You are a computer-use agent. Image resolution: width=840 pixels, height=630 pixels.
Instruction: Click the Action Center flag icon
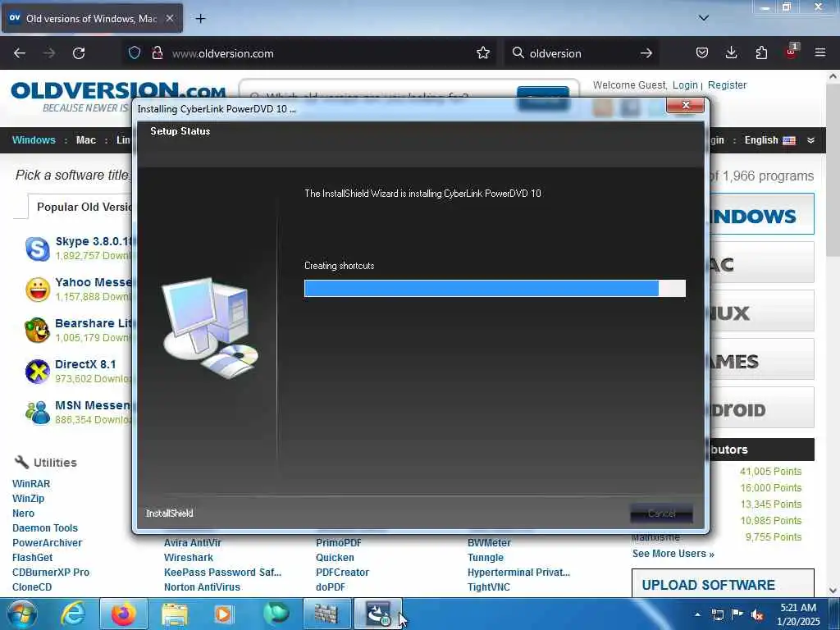click(x=737, y=614)
